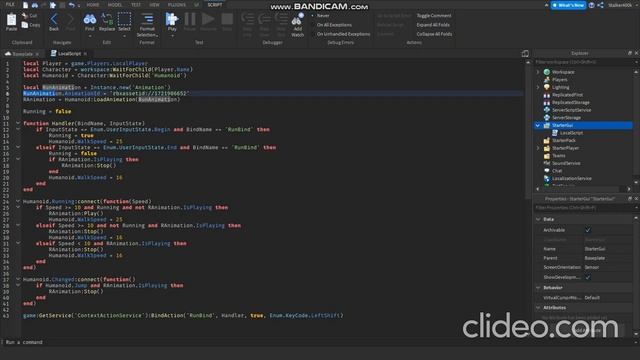
Task: Click the Select dashed-box icon
Action: pos(124,19)
